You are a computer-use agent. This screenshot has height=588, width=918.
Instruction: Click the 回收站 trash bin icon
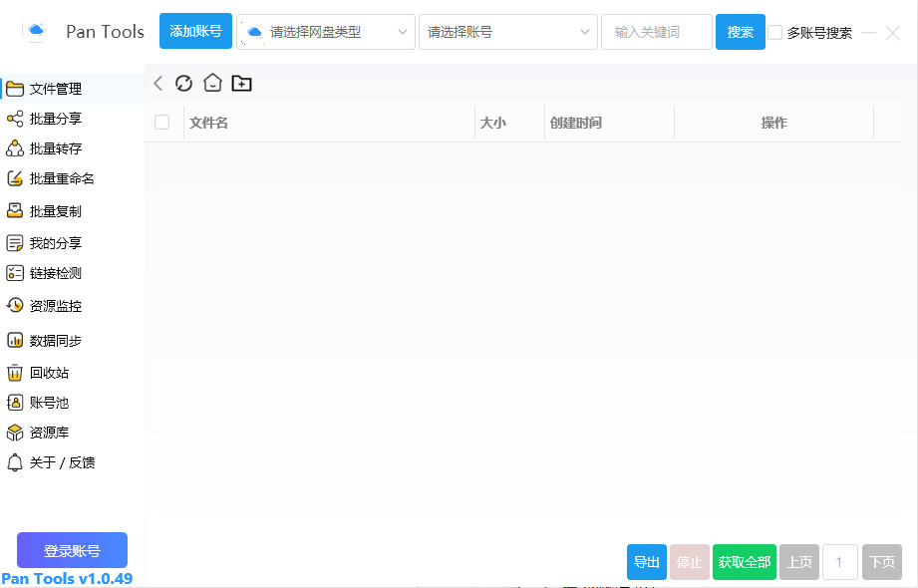pos(15,373)
